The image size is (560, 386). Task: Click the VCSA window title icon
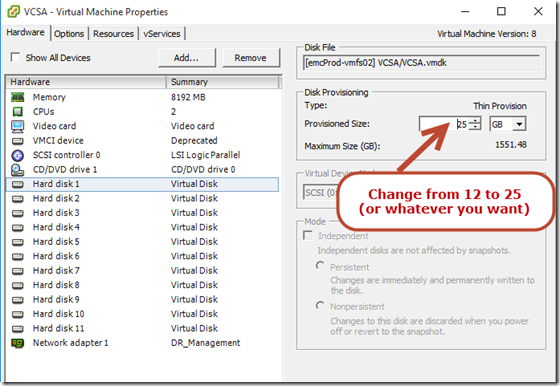tap(14, 11)
